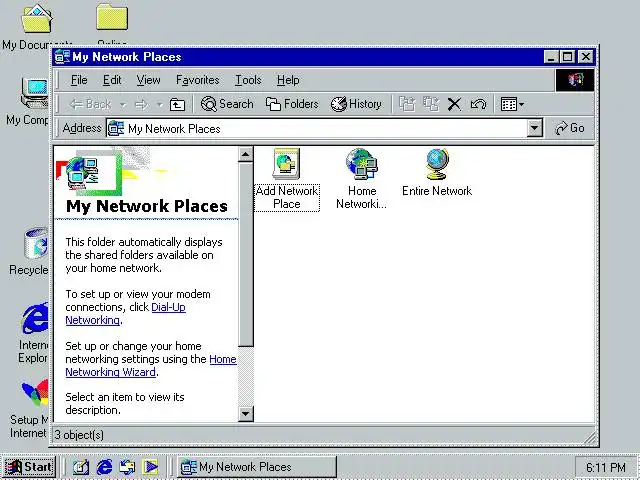This screenshot has width=640, height=480.
Task: Click the Delete X toolbar icon
Action: (454, 104)
